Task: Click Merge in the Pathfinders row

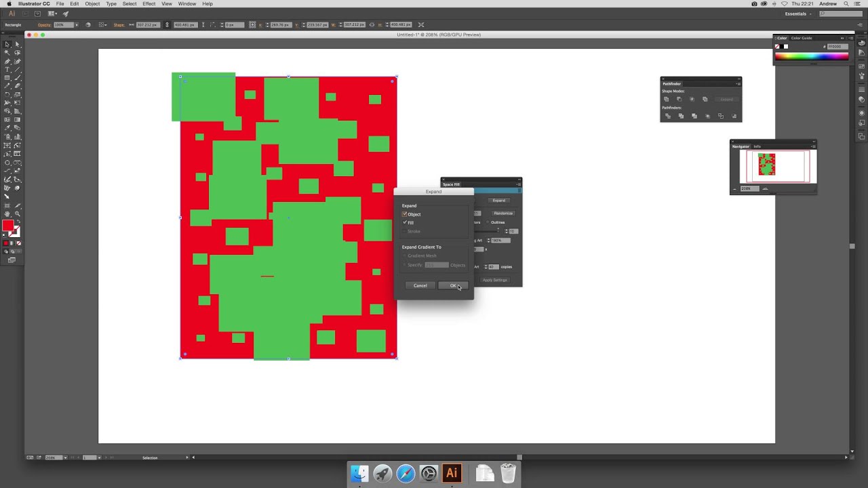Action: (694, 116)
